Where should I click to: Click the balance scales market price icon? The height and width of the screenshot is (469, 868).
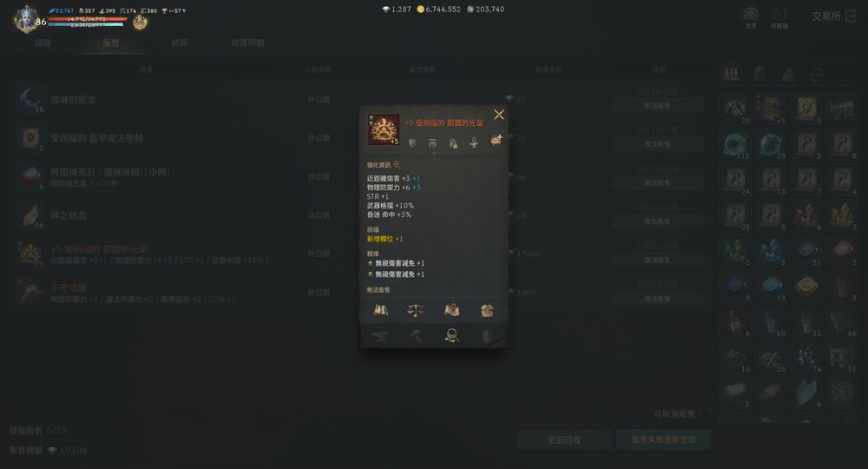(x=416, y=310)
